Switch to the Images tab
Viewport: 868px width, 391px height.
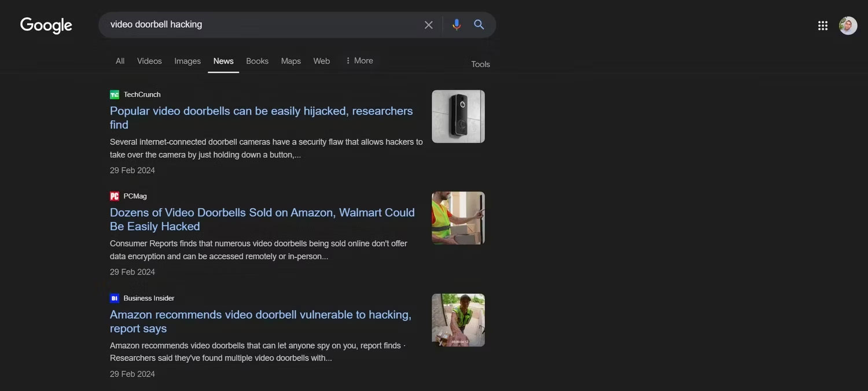click(x=187, y=61)
